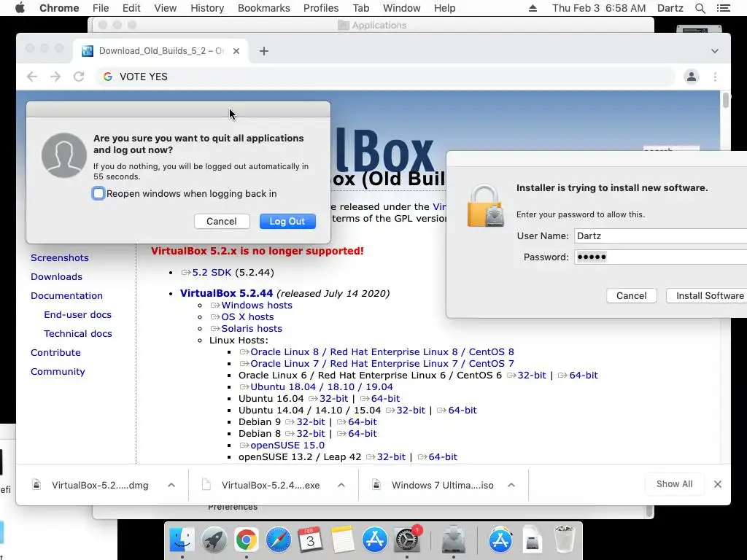
Task: Click the User Name field with Dartz
Action: coord(660,236)
